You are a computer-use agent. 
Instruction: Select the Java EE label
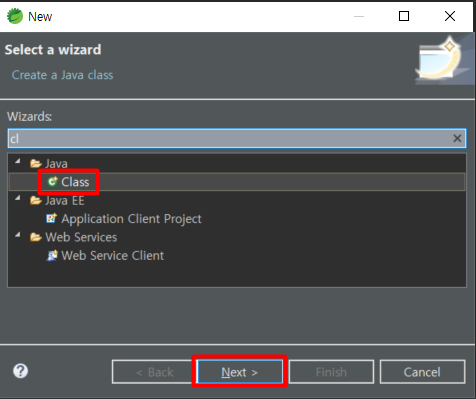65,201
